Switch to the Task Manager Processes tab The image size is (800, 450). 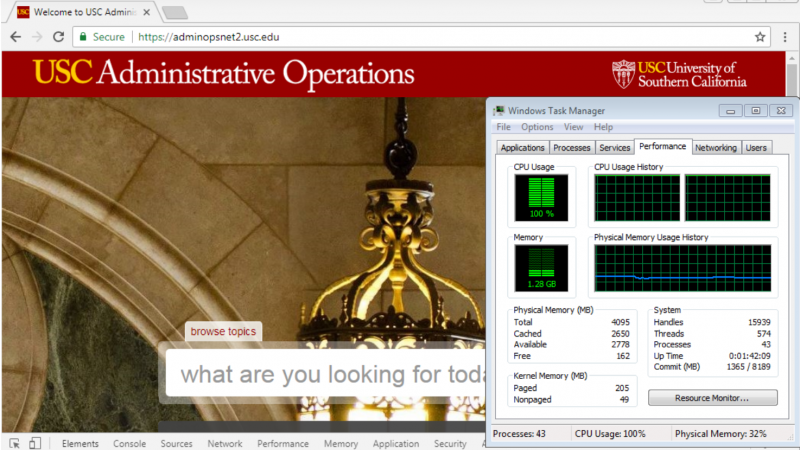click(x=571, y=147)
